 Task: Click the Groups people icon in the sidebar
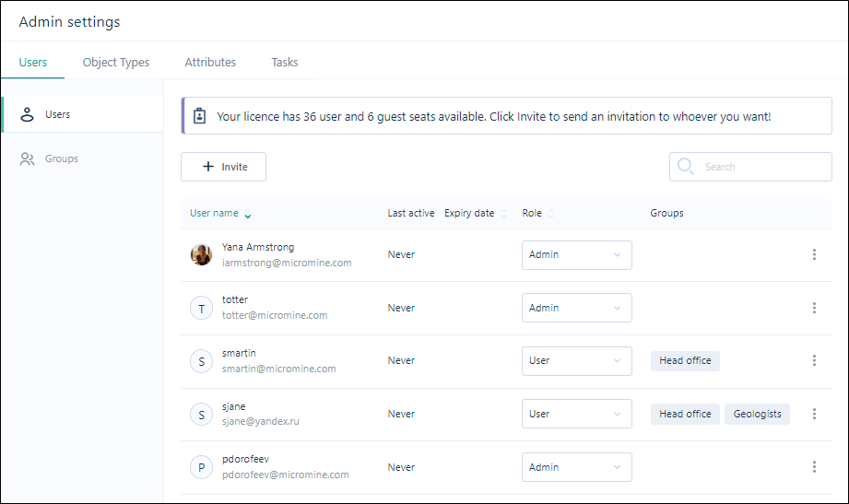tap(27, 158)
